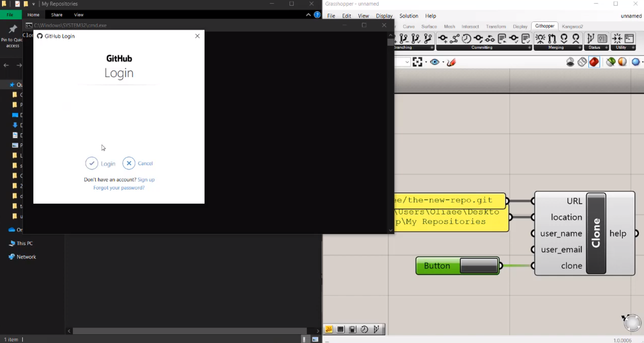This screenshot has width=644, height=343.
Task: Select the branch-with-pencil icon in Branching panel
Action: click(x=428, y=39)
